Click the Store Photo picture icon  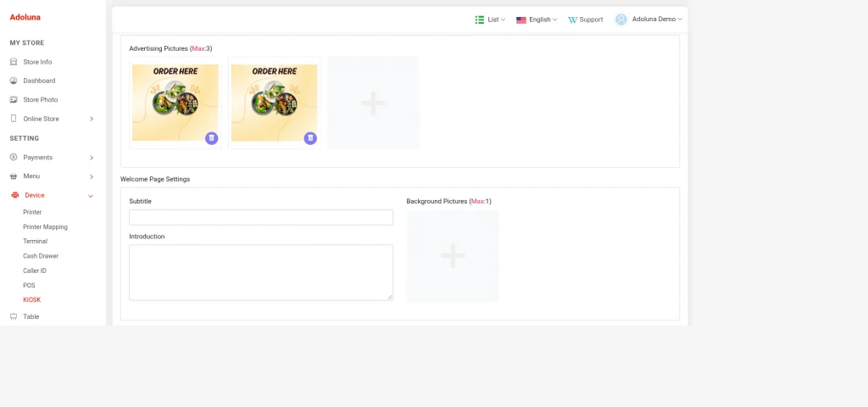14,100
